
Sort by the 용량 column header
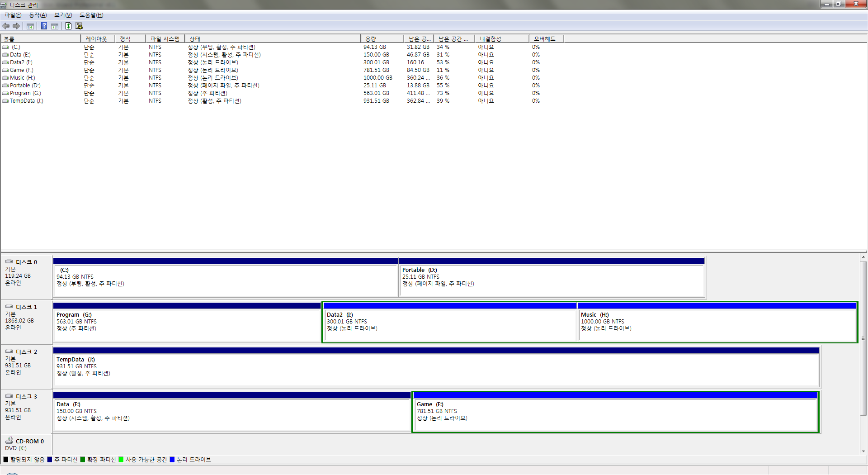tap(382, 39)
